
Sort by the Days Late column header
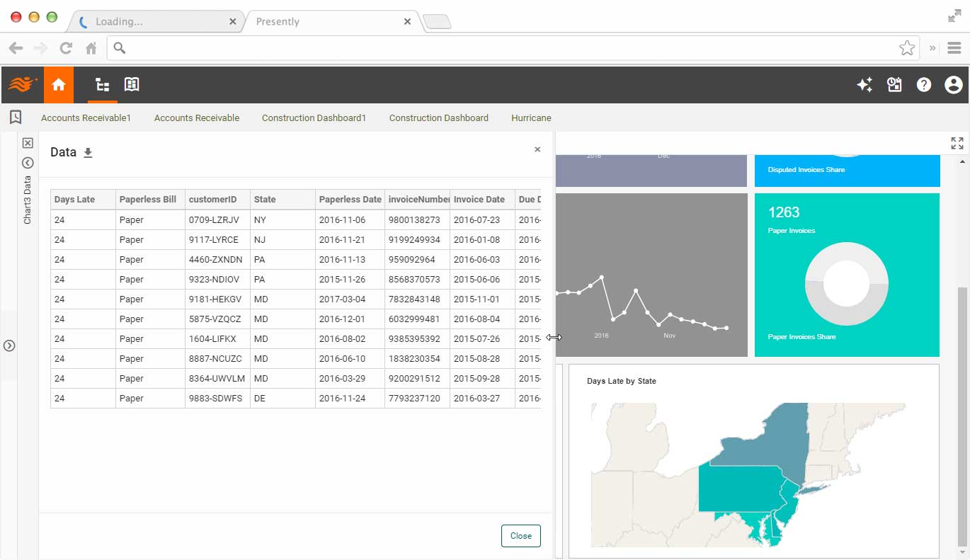(x=83, y=200)
